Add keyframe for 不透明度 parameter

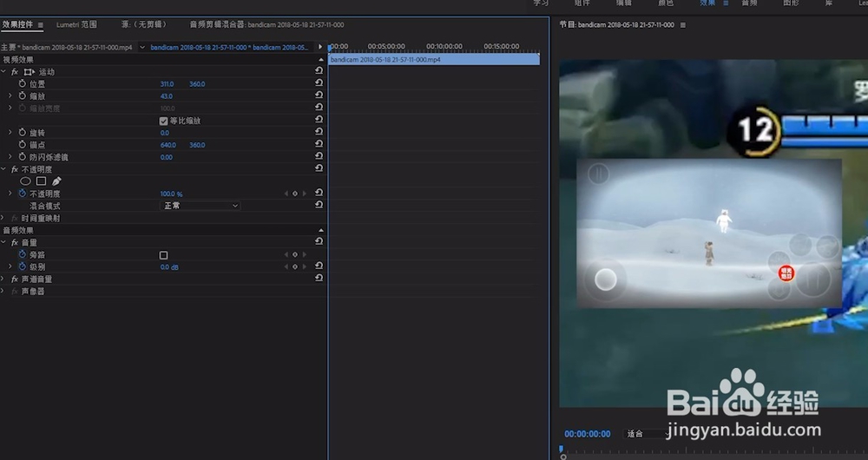(x=295, y=194)
